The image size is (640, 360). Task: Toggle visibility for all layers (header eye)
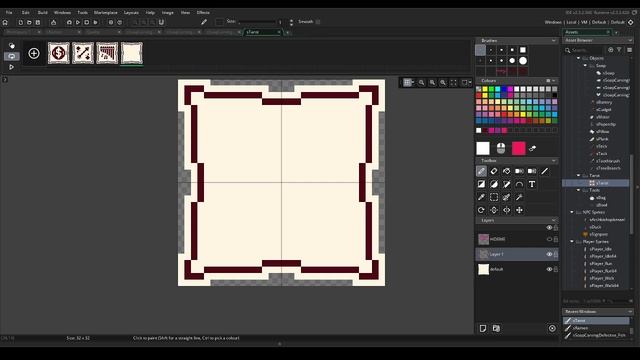[549, 228]
